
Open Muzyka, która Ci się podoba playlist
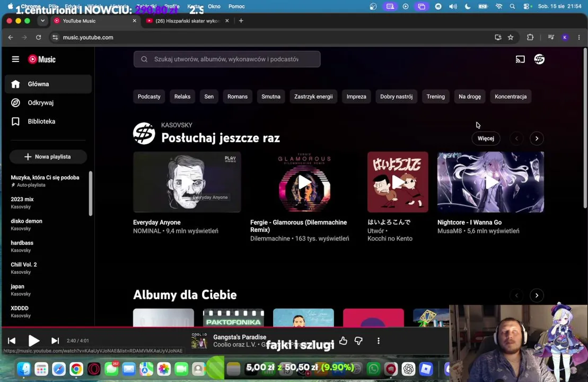pyautogui.click(x=45, y=181)
